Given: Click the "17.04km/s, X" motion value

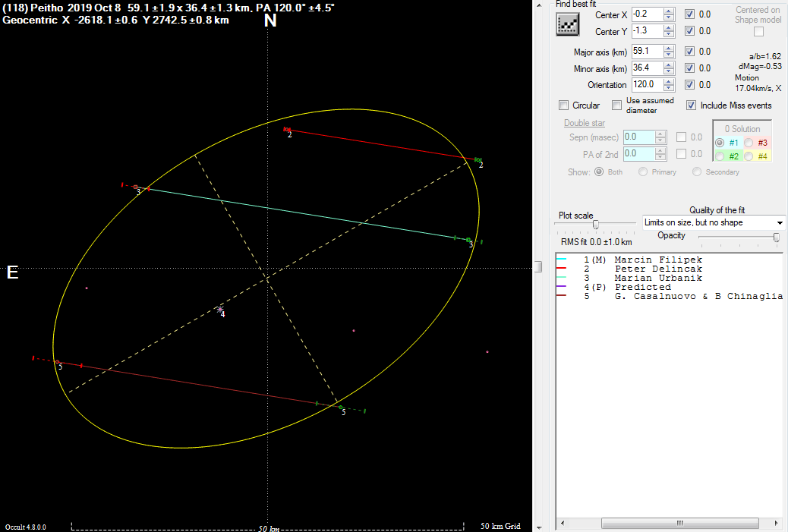Looking at the screenshot, I should (x=758, y=89).
